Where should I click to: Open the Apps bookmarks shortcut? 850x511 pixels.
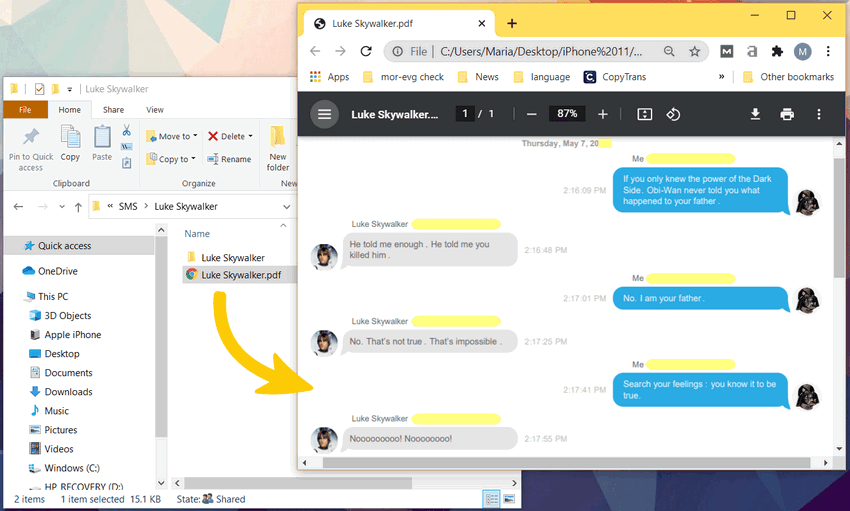(x=330, y=77)
